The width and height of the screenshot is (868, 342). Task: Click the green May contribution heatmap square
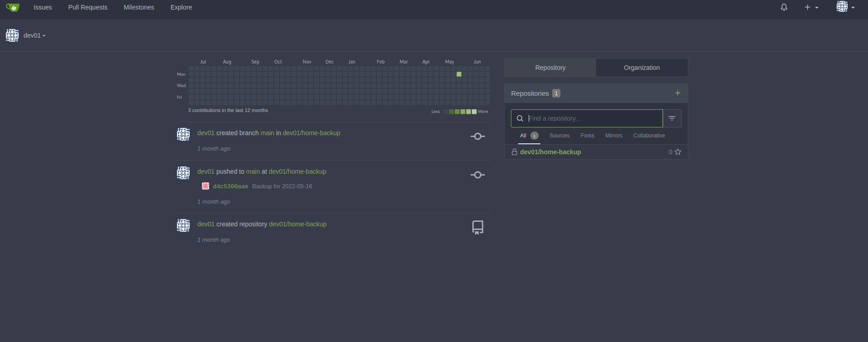click(459, 74)
